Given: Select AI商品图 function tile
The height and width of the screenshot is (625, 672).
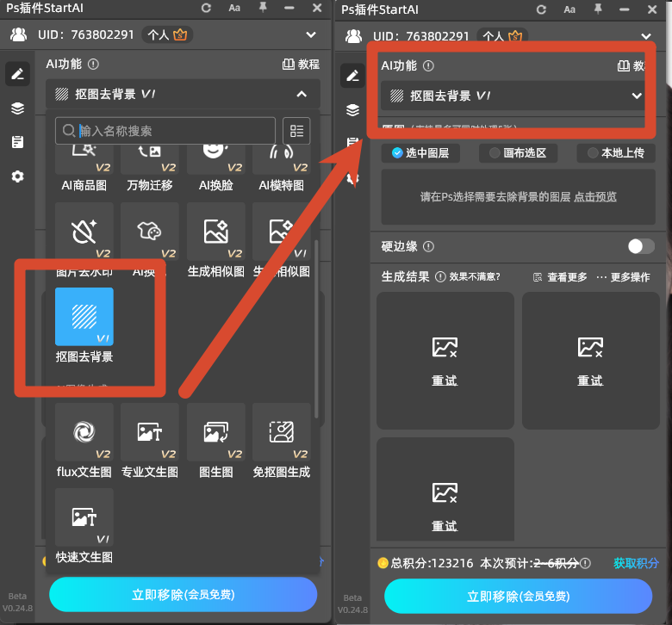Looking at the screenshot, I should coord(84,168).
